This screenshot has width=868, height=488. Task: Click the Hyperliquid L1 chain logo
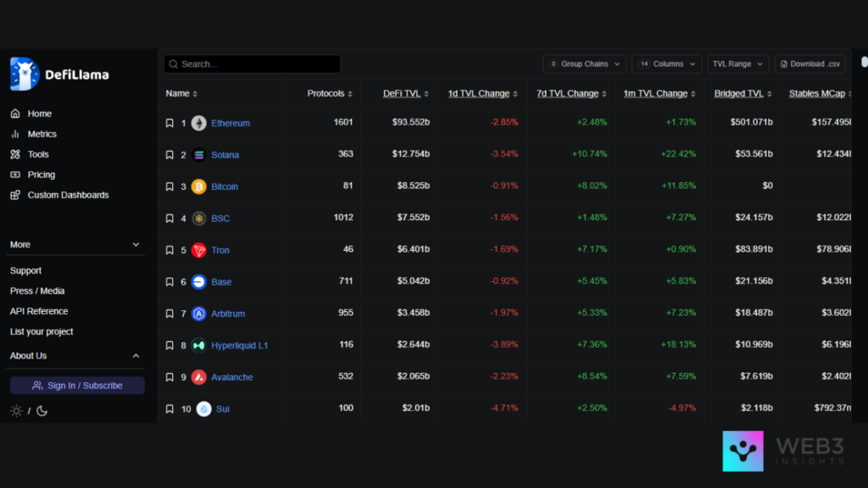[x=198, y=346]
